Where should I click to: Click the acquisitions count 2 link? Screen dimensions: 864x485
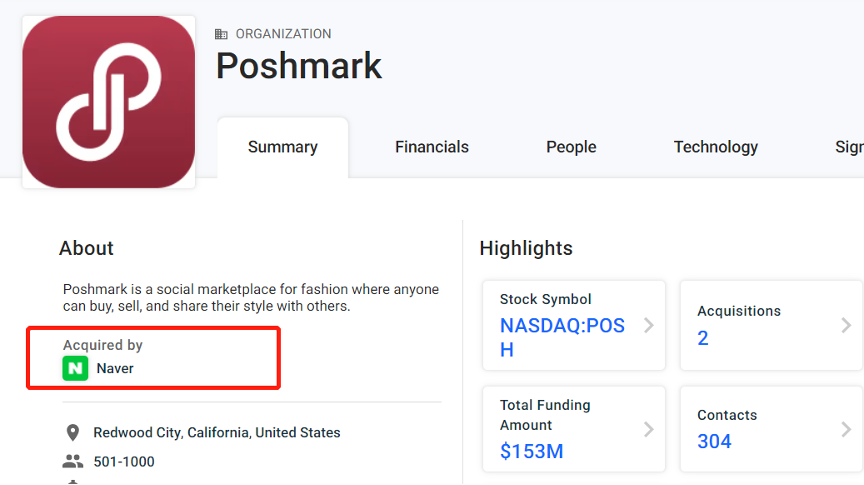point(703,338)
